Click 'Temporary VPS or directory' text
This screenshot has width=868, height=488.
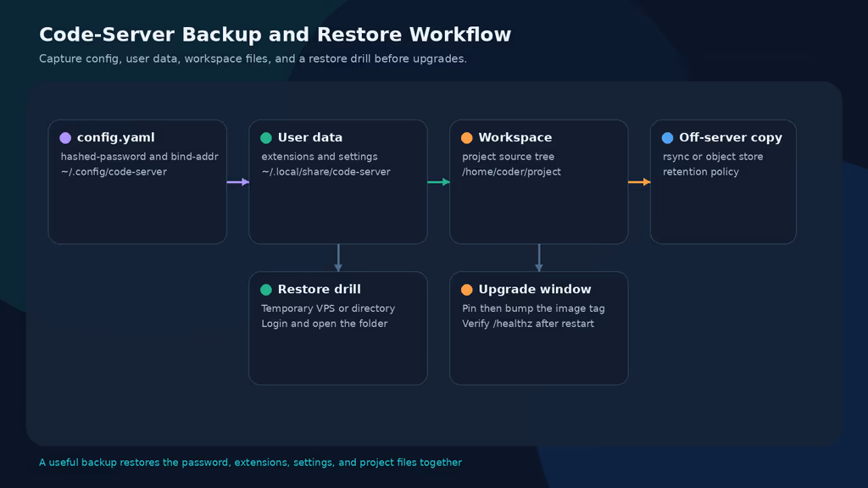[x=328, y=308]
